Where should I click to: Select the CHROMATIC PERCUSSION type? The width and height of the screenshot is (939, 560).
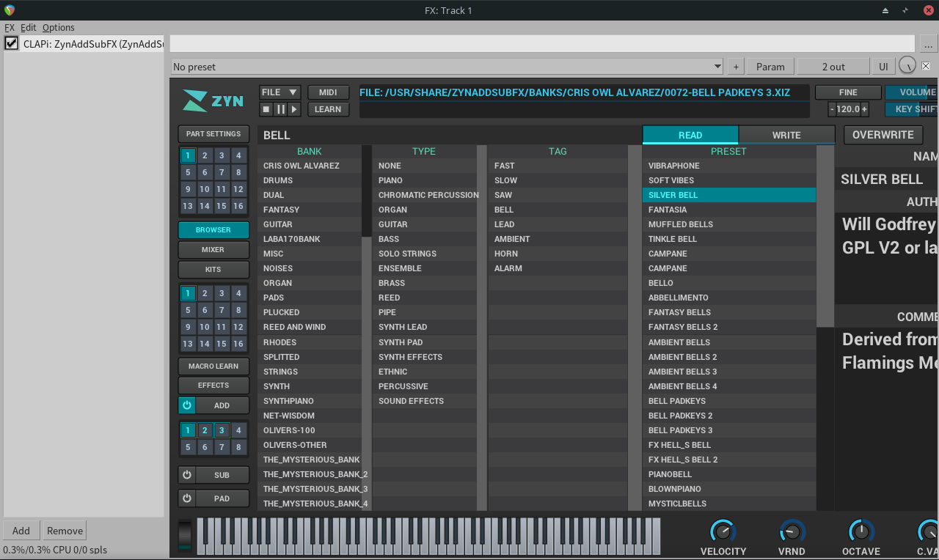pyautogui.click(x=425, y=195)
